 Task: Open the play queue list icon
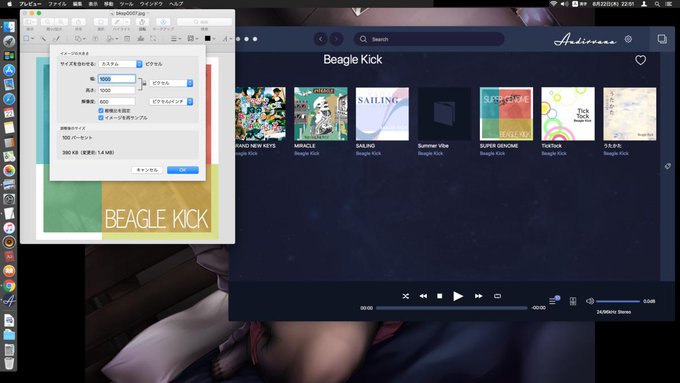pyautogui.click(x=553, y=301)
